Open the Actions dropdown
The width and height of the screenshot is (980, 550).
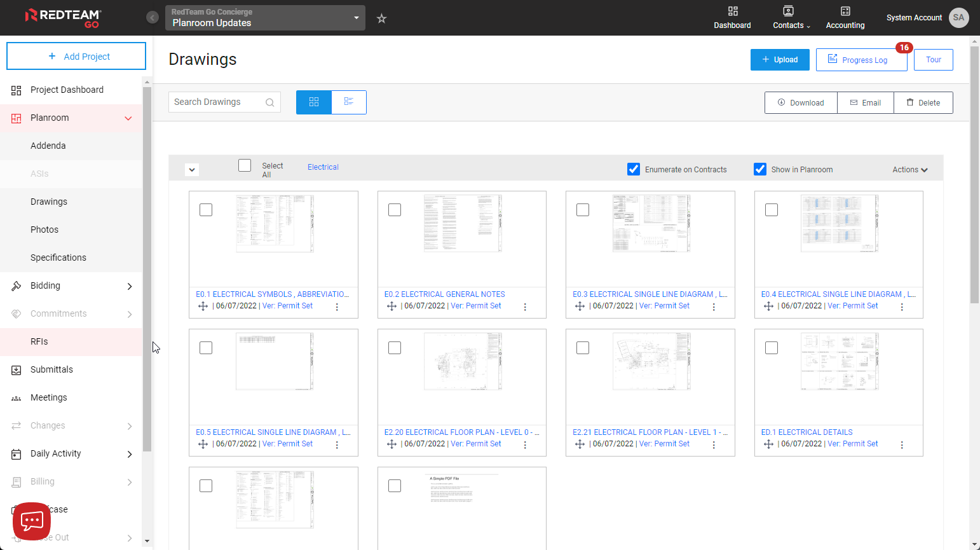click(909, 169)
